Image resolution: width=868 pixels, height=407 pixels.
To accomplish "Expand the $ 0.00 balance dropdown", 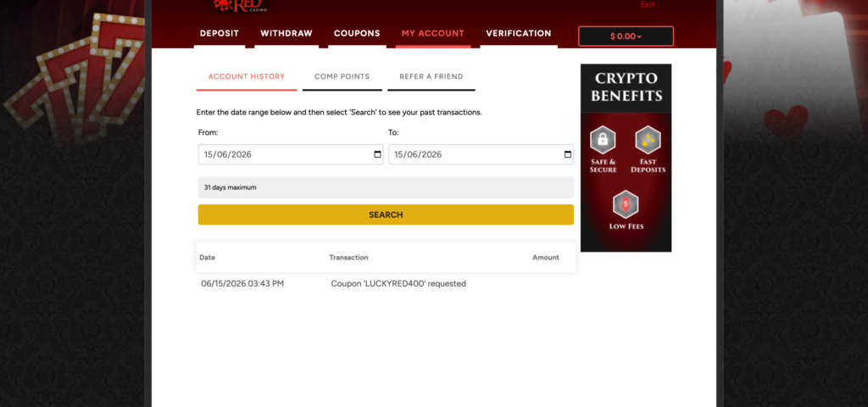I will (626, 36).
